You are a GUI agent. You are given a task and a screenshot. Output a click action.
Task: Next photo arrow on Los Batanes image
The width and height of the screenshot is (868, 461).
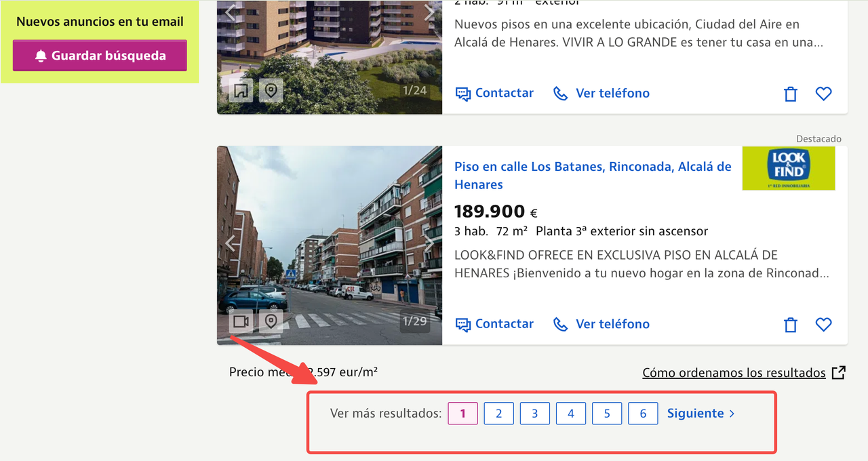[x=429, y=243]
